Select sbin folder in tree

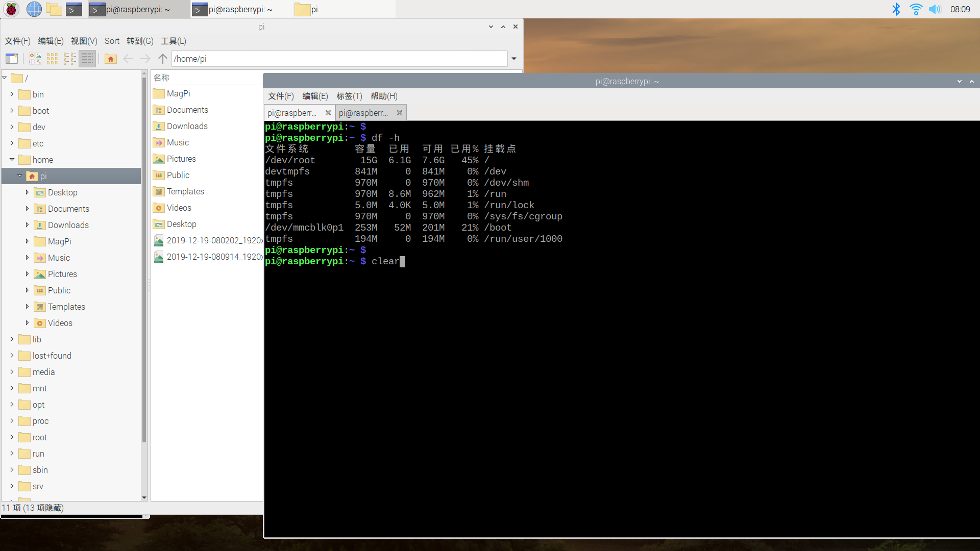40,470
